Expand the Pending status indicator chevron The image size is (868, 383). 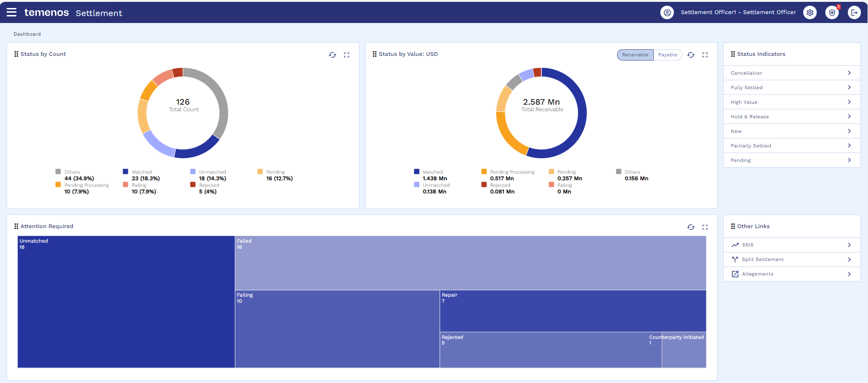849,160
